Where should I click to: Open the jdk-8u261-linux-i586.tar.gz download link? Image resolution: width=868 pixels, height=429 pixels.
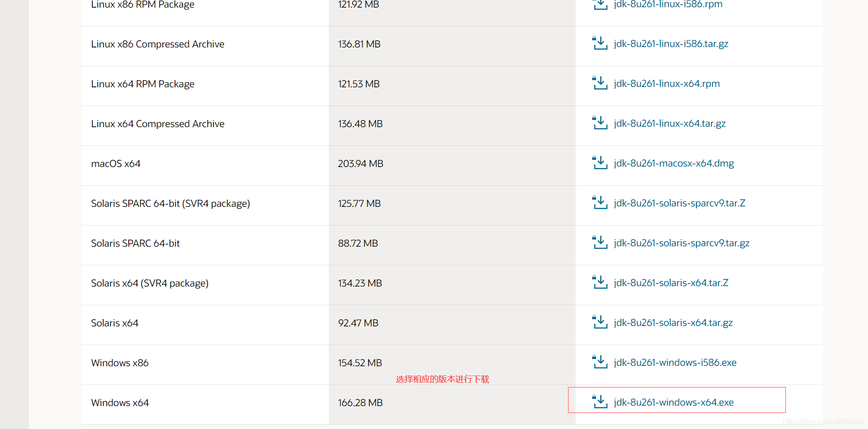click(671, 44)
